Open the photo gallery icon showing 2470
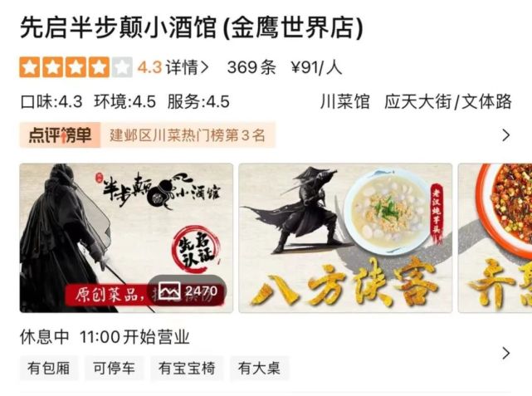532x396 pixels. pos(188,291)
